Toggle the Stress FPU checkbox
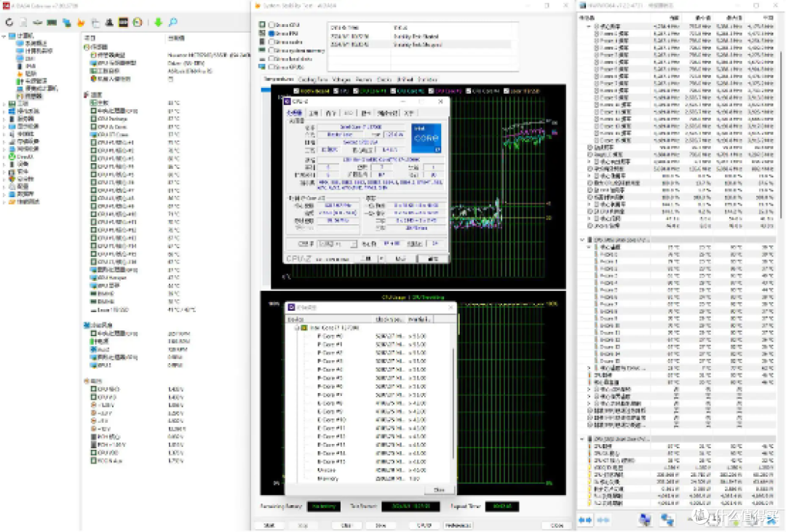 pyautogui.click(x=271, y=33)
